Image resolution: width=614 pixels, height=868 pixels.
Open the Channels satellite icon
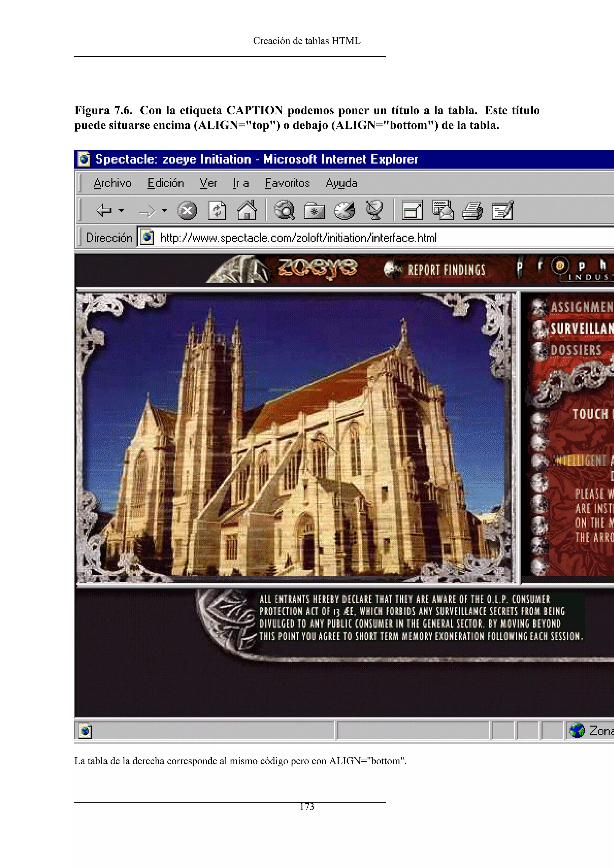point(374,210)
